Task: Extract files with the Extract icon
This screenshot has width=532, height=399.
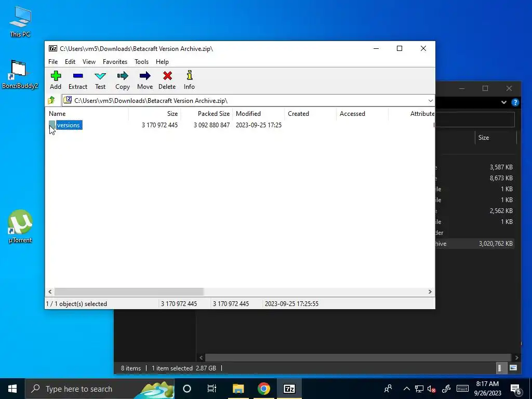Action: [x=78, y=80]
